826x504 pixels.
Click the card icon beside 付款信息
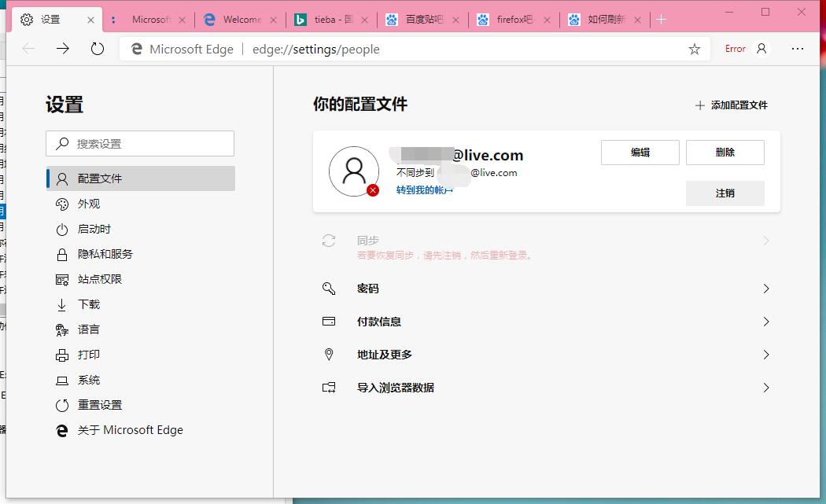tap(329, 322)
